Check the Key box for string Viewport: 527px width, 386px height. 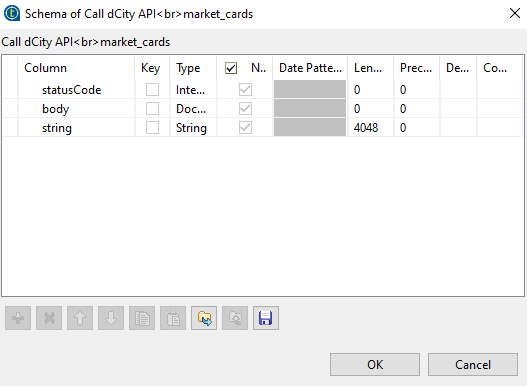pos(152,128)
